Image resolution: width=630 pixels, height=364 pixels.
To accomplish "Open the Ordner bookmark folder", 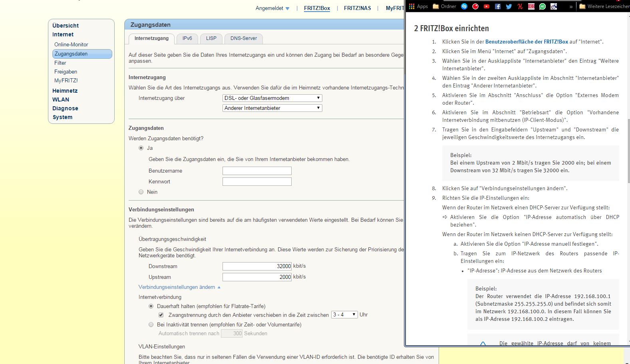I will pos(445,6).
